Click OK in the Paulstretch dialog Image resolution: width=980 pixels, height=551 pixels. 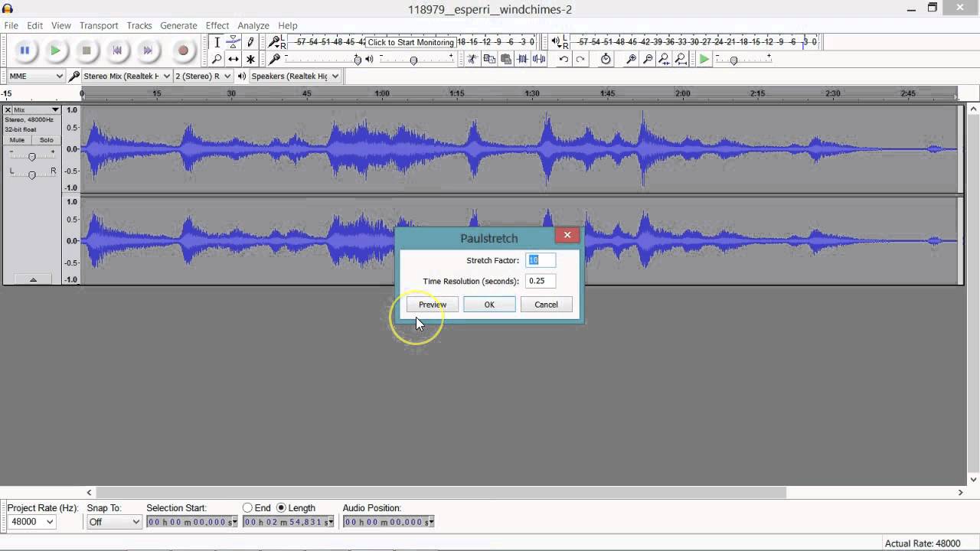point(489,305)
